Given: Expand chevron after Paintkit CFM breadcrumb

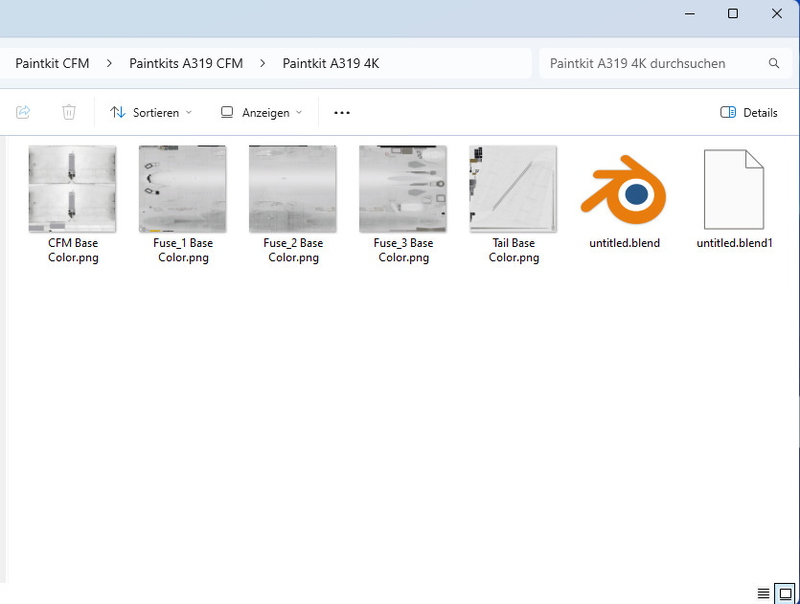Looking at the screenshot, I should coord(109,63).
